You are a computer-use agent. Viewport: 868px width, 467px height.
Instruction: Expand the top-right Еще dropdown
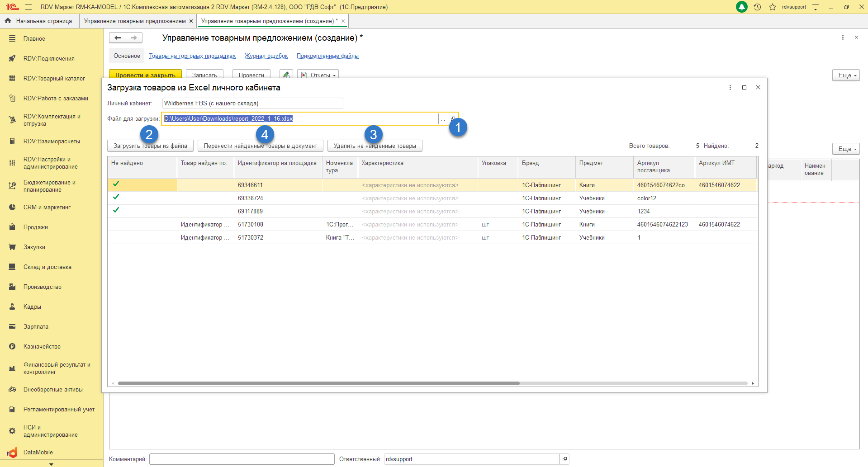(x=846, y=75)
